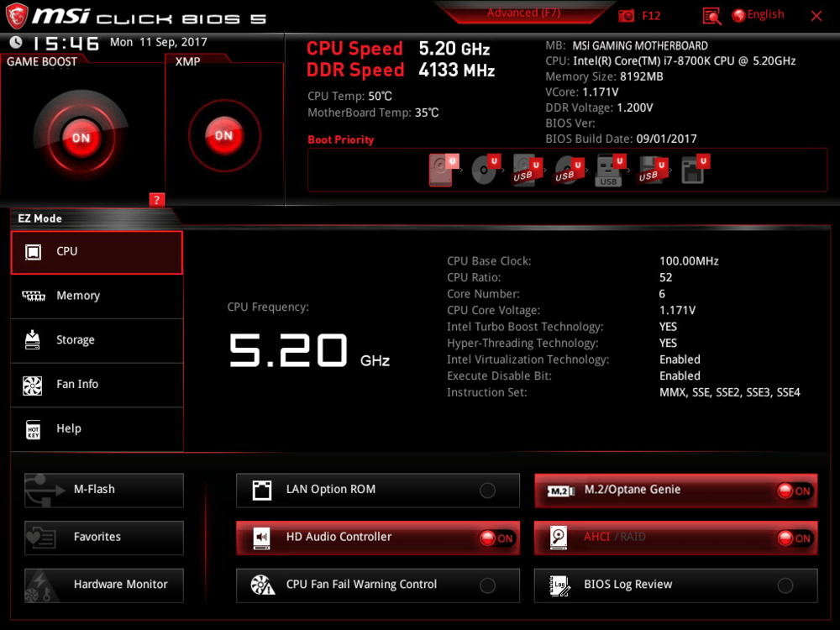Click the clock icon beside the time
The width and height of the screenshot is (840, 630).
coord(16,42)
